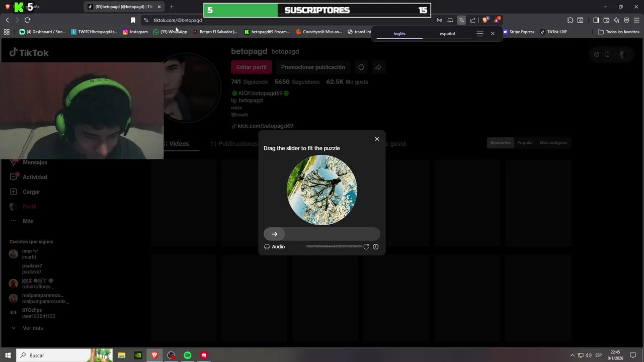Open apps grid in bookmarks bar

pyautogui.click(x=7, y=32)
